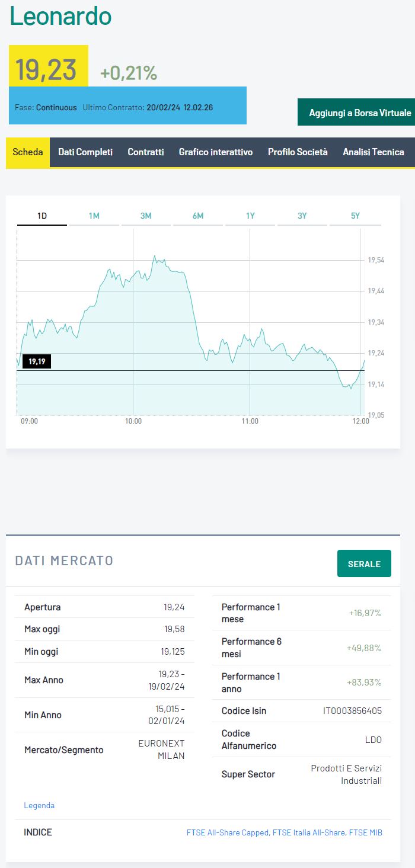Screen dimensions: 415x868
Task: Click the 19,19 reference price marker
Action: point(37,361)
